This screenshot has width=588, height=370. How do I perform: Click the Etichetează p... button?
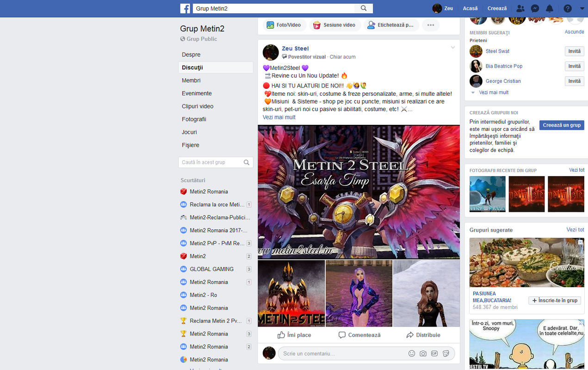pos(391,25)
